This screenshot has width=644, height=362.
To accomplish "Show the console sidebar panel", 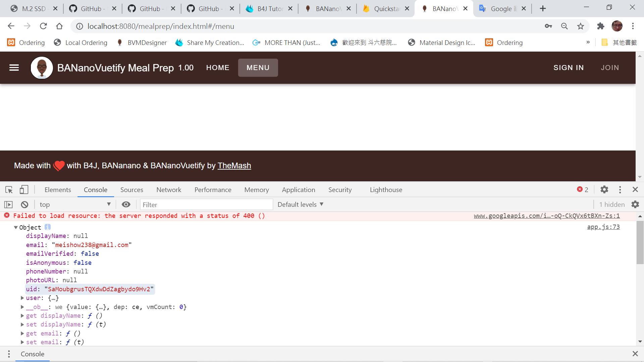I will [8, 204].
